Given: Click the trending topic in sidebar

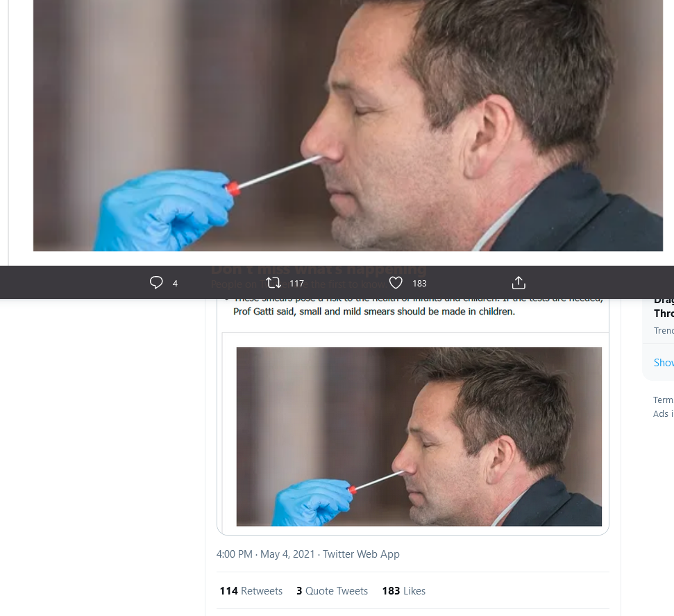Looking at the screenshot, I should click(x=664, y=314).
